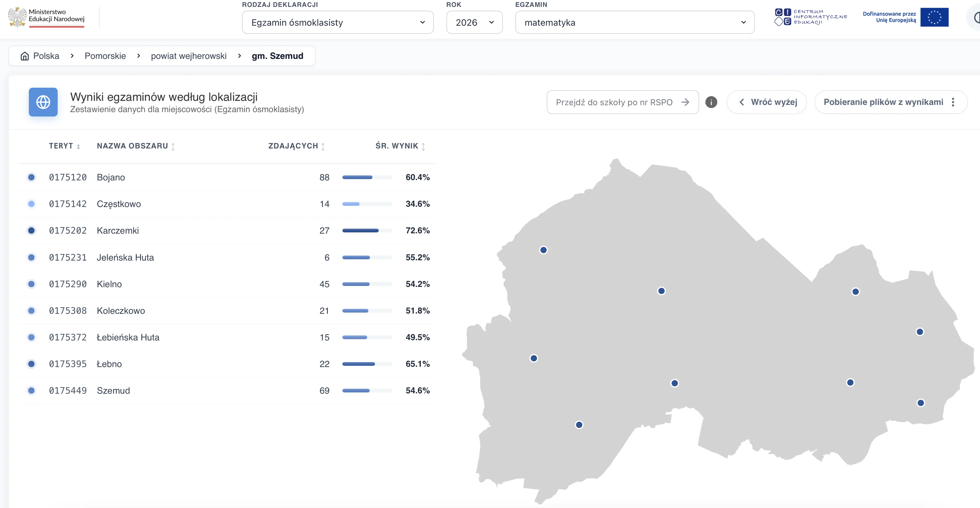
Task: Click the average score bar for Bojano
Action: pos(367,178)
